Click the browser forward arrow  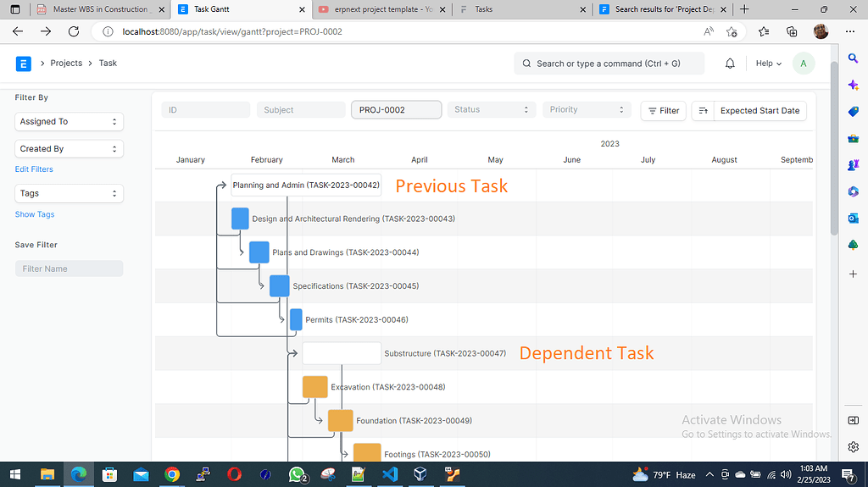(46, 31)
